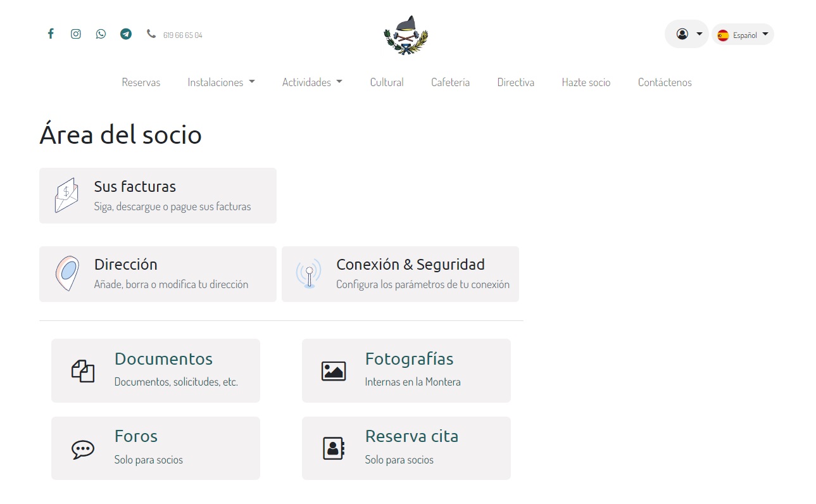This screenshot has height=504, width=816.
Task: Open the Español language dropdown
Action: (x=743, y=34)
